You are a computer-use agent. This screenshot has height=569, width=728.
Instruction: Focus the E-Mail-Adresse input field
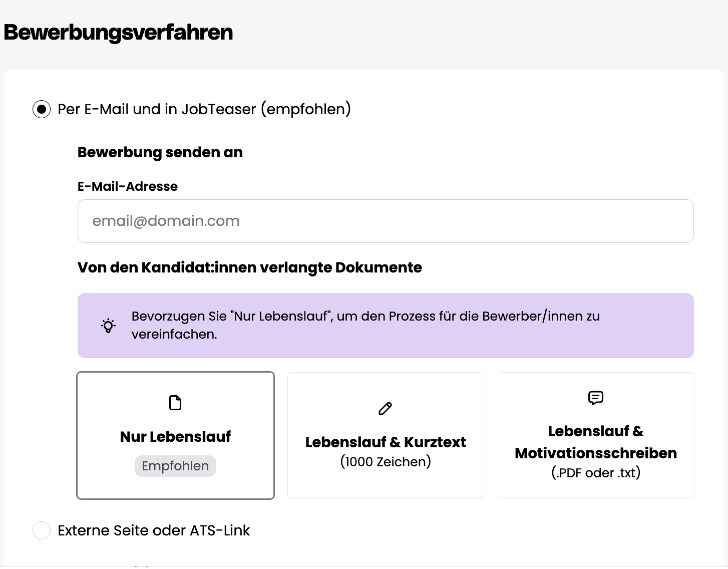pyautogui.click(x=386, y=221)
